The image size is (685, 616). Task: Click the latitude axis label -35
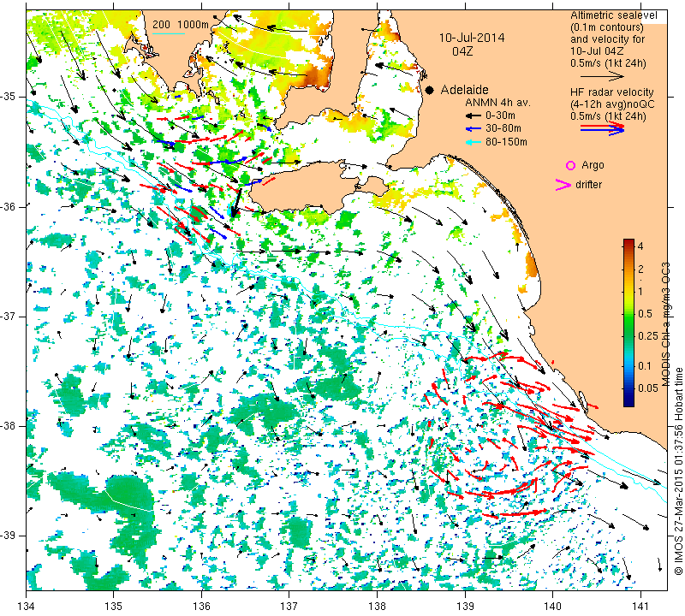pos(9,97)
